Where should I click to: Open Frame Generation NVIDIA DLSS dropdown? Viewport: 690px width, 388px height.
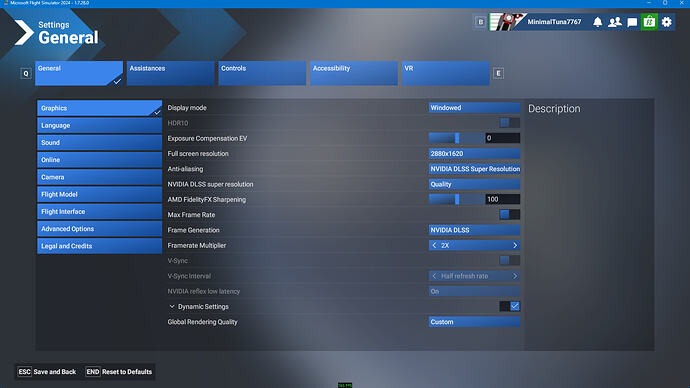coord(474,230)
